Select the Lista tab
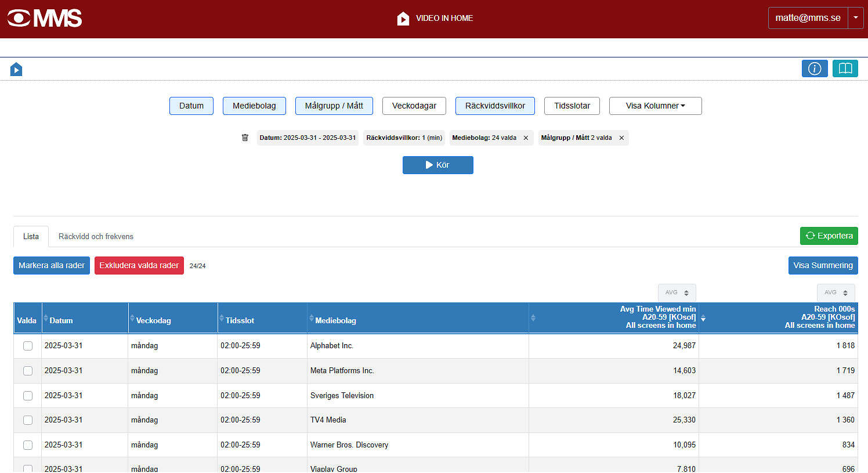868x473 pixels. pos(31,236)
